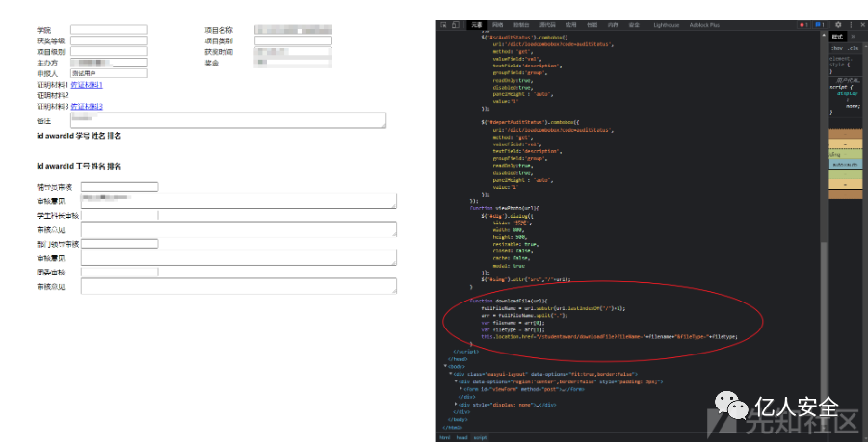Screen dimensions: 868x446
Task: Toggle the device toolbar icon in DevTools
Action: (x=456, y=25)
